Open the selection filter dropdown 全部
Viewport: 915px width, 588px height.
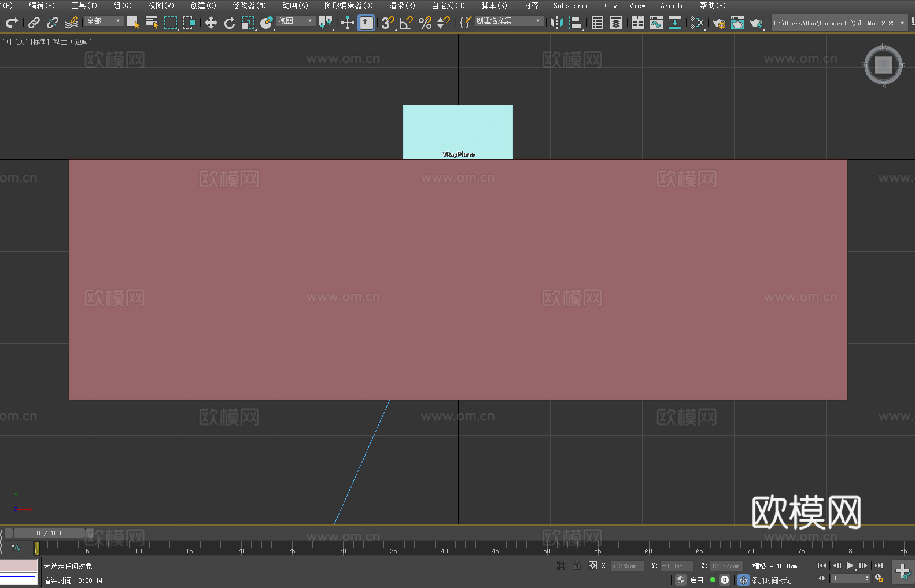[x=104, y=21]
